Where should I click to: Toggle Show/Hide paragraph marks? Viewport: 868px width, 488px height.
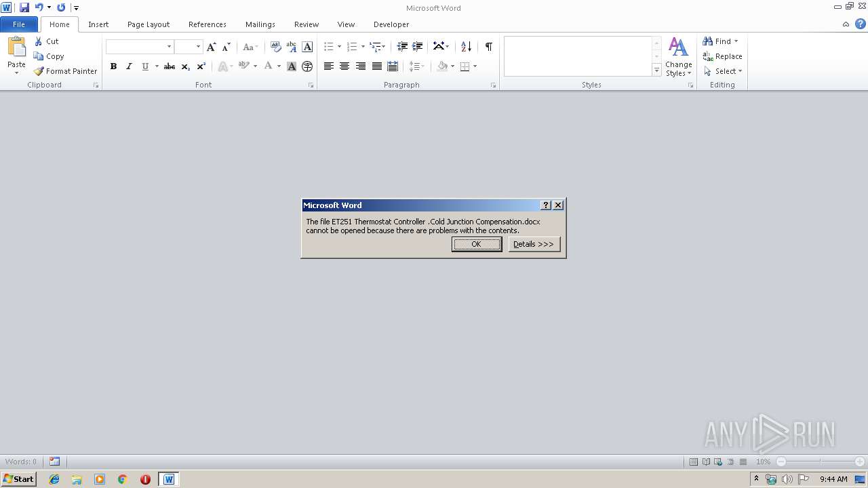click(488, 47)
